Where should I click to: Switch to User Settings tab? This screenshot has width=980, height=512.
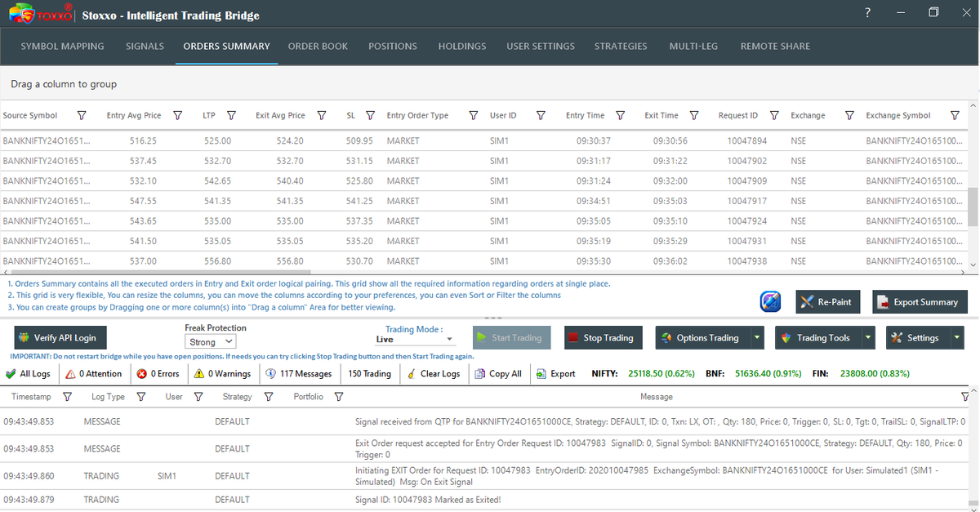point(541,47)
